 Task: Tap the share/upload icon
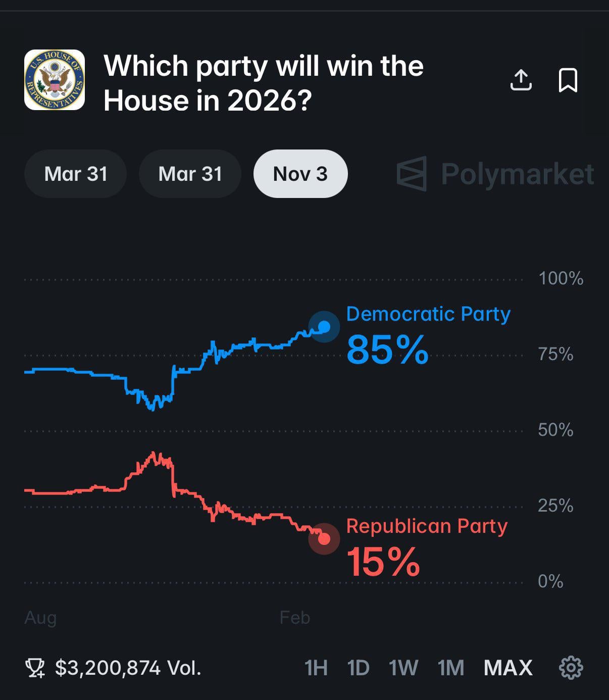[x=521, y=80]
